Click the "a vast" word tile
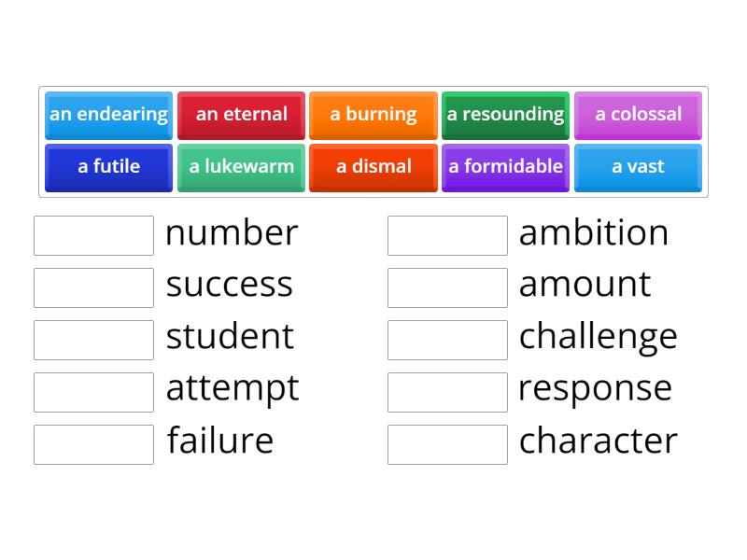747x560 pixels. tap(638, 167)
